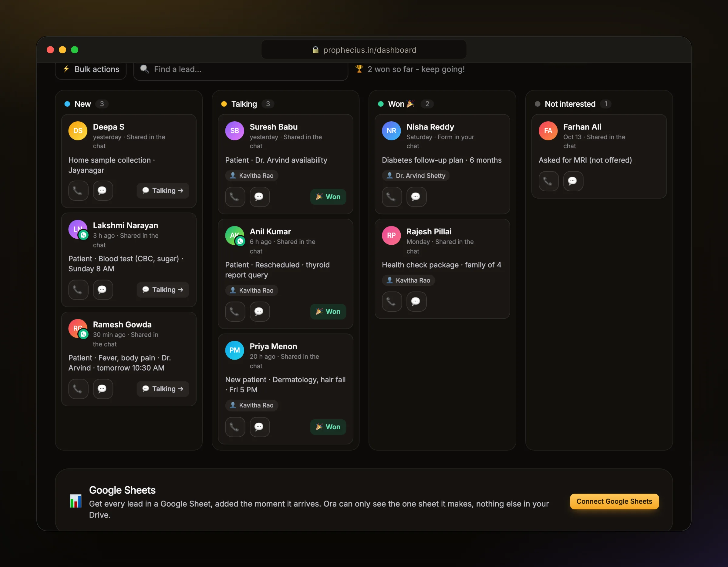Open chat icon on Suresh Babu card

click(259, 197)
